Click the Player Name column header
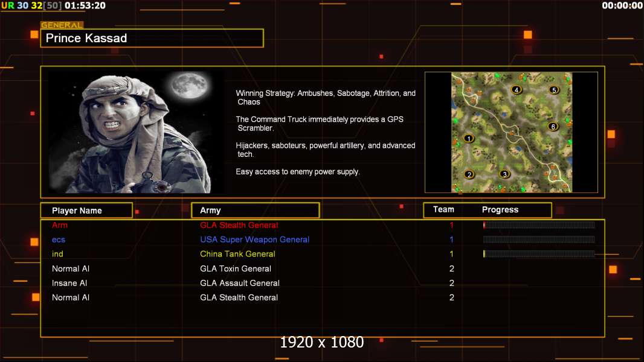 click(86, 211)
